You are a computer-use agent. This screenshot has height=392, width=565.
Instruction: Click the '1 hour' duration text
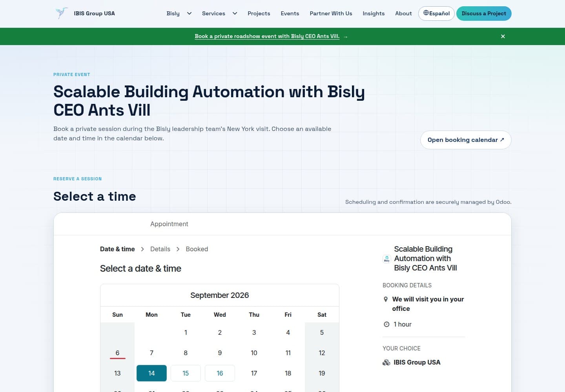pyautogui.click(x=403, y=324)
